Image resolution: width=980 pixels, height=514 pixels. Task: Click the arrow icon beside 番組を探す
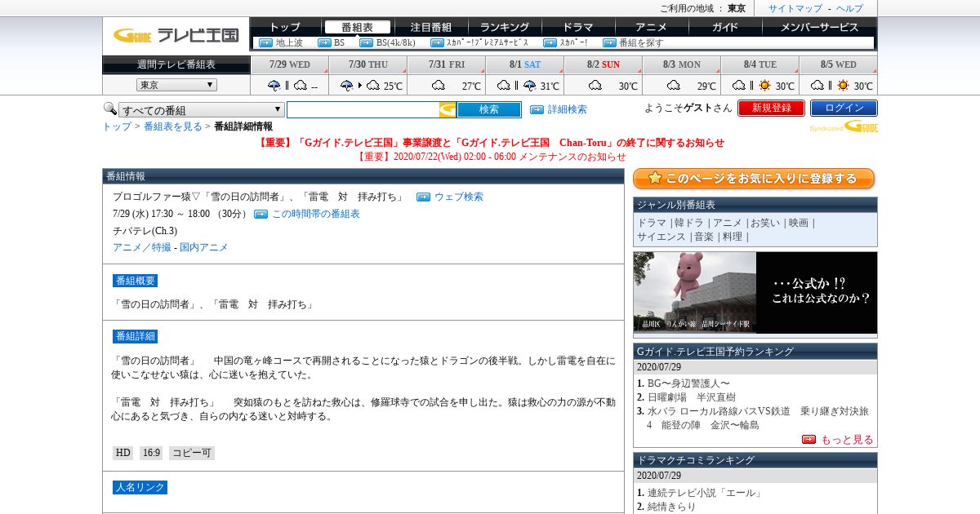(x=609, y=42)
